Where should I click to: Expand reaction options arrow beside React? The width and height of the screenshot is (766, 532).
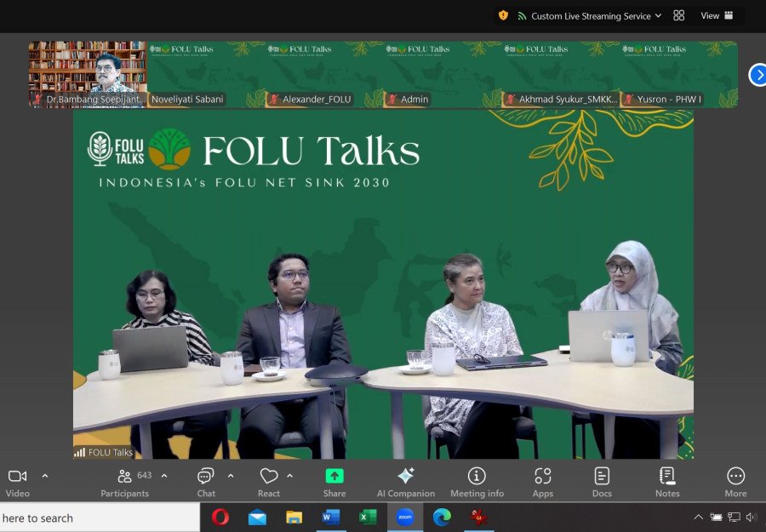(289, 475)
